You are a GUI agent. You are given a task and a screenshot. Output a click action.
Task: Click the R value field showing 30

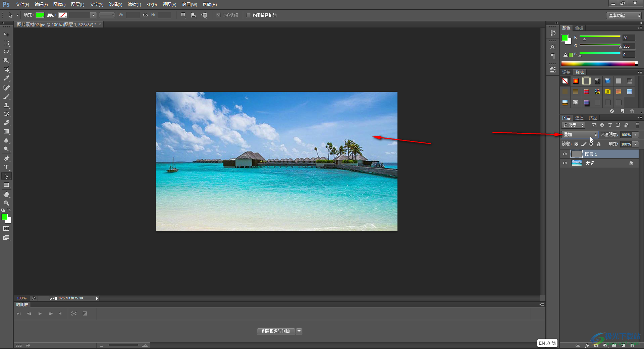(629, 38)
